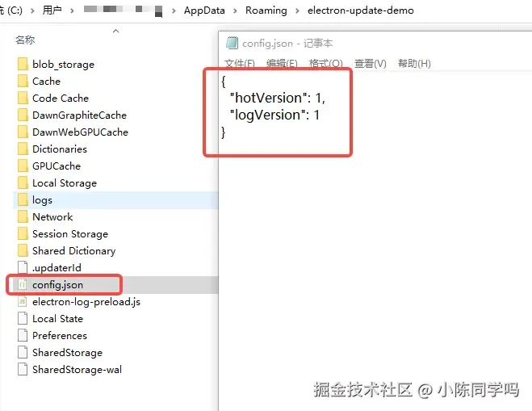Expand chevron after 用户 breadcrumb
This screenshot has width=532, height=411.
click(72, 10)
